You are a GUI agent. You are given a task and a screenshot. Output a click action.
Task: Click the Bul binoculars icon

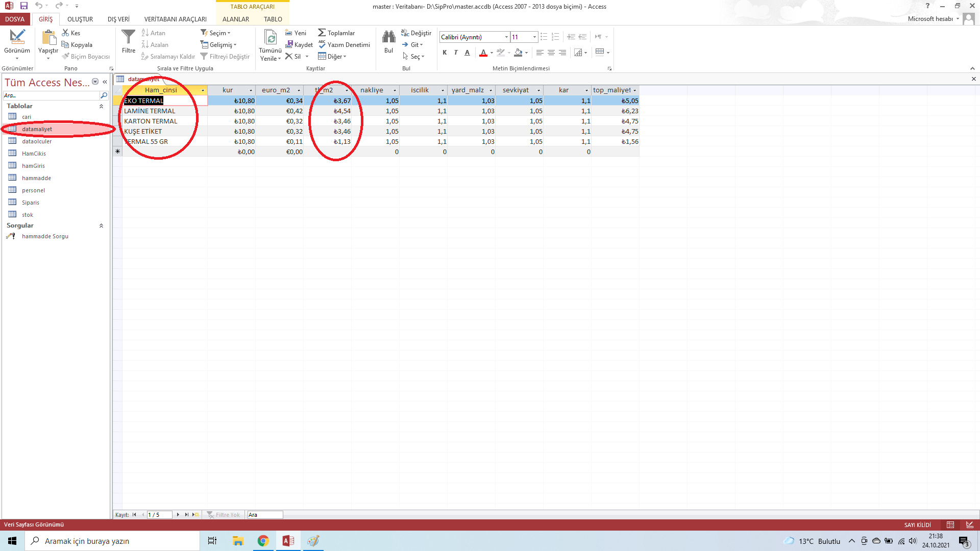[388, 37]
